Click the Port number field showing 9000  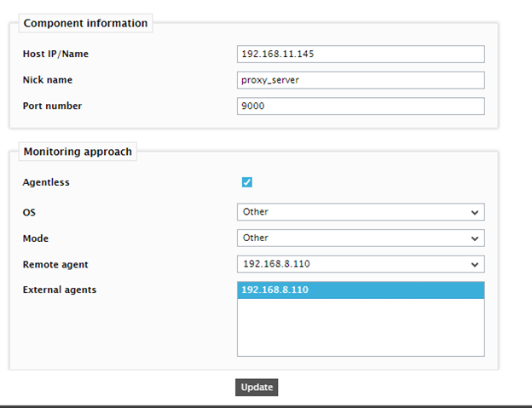pyautogui.click(x=361, y=106)
